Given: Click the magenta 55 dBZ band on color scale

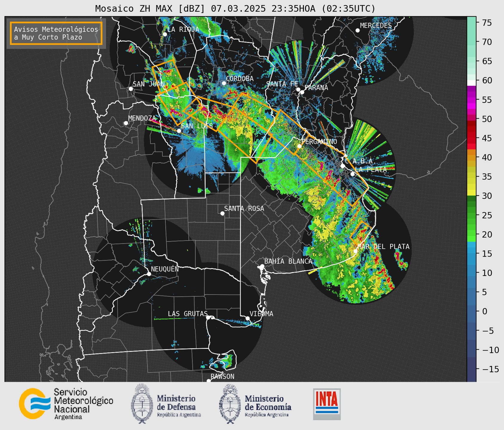Looking at the screenshot, I should point(471,100).
